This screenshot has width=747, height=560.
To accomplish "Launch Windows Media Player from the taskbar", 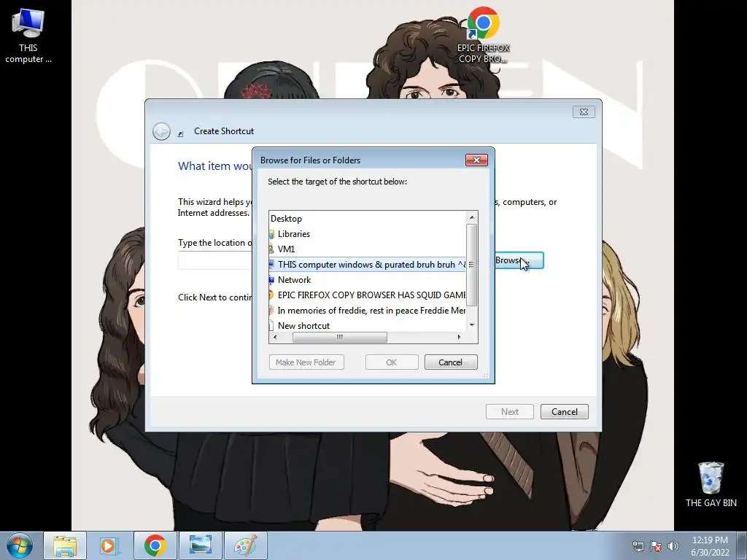I will coord(108,545).
